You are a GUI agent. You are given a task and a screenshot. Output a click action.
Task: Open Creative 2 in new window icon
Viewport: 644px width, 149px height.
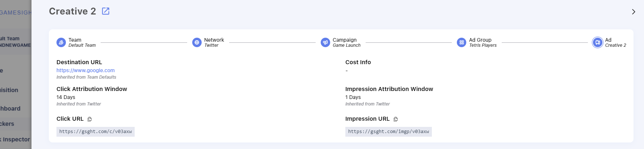(106, 11)
